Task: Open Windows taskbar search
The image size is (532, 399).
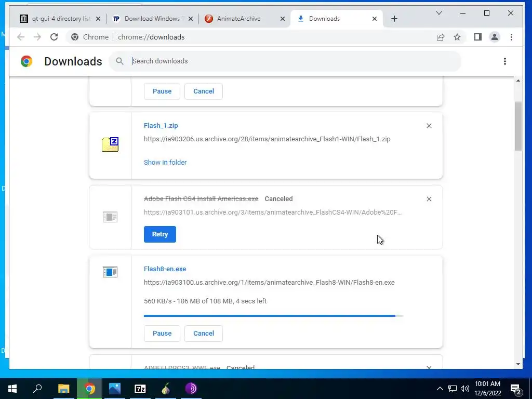Action: click(37, 389)
